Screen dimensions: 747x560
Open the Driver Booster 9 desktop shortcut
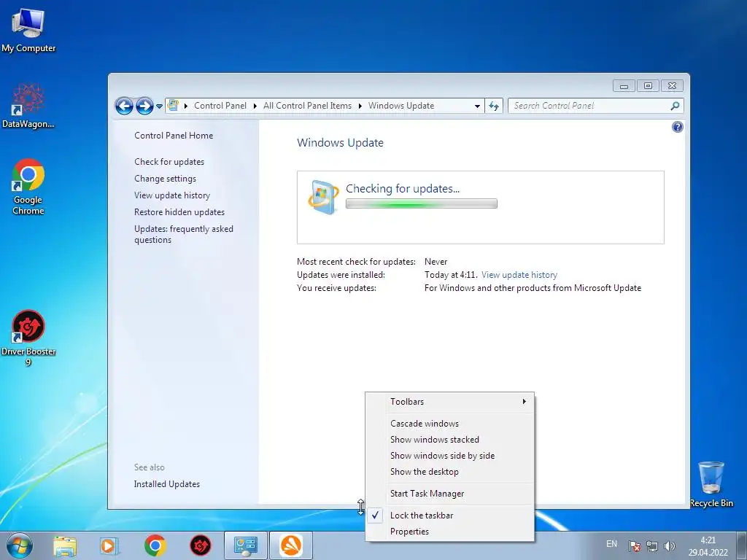pos(28,338)
